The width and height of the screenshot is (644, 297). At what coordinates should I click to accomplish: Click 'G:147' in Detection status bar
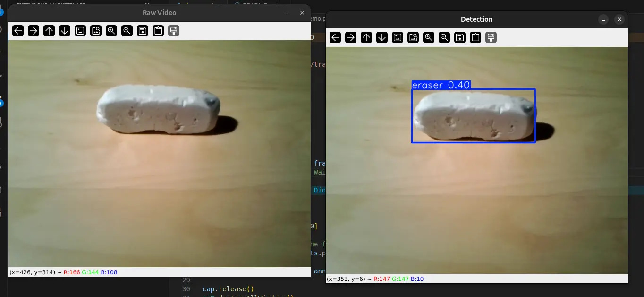click(x=400, y=279)
